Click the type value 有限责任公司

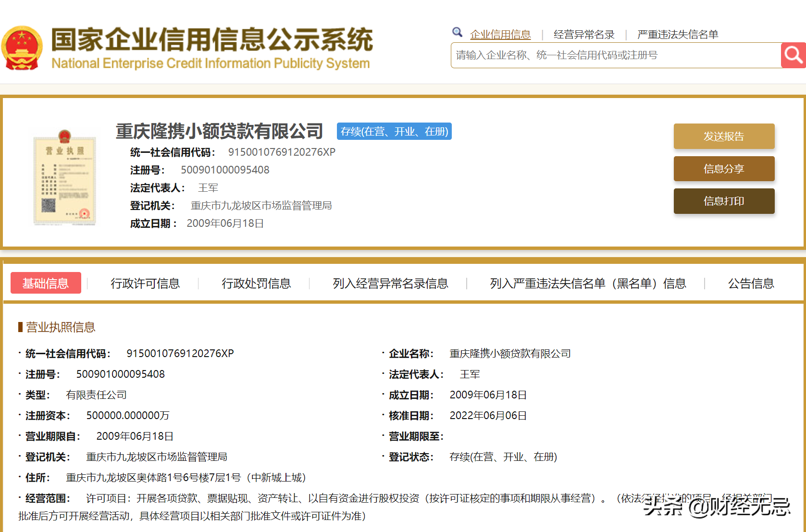(96, 395)
